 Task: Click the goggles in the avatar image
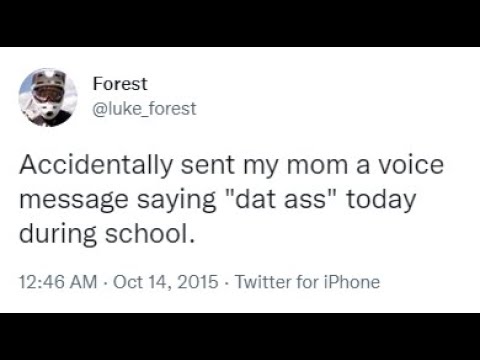point(48,93)
